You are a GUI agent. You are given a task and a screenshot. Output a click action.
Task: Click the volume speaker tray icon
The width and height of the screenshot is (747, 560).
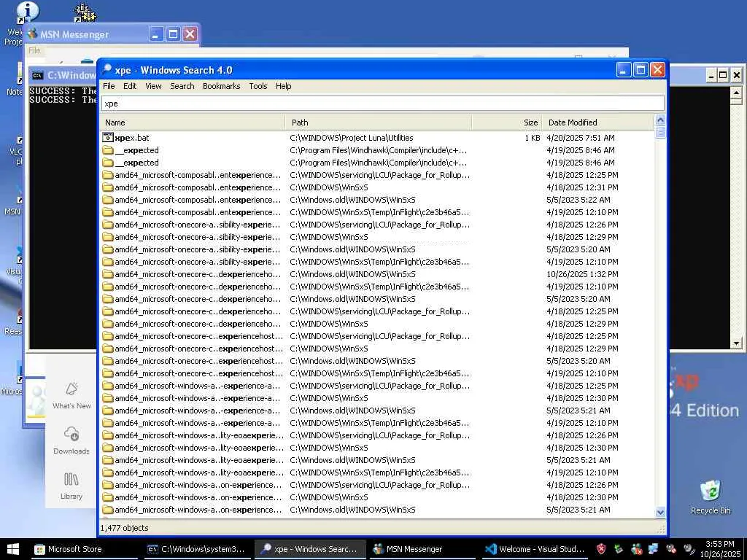pyautogui.click(x=689, y=549)
